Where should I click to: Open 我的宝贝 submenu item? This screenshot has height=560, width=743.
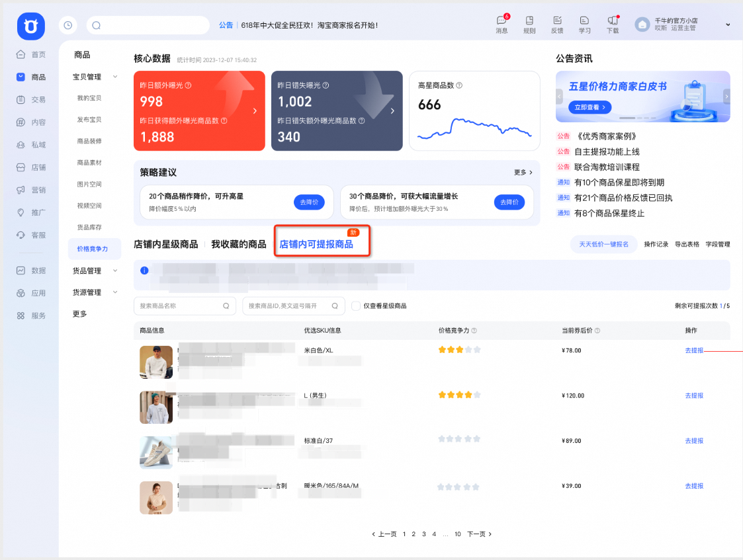tap(89, 98)
